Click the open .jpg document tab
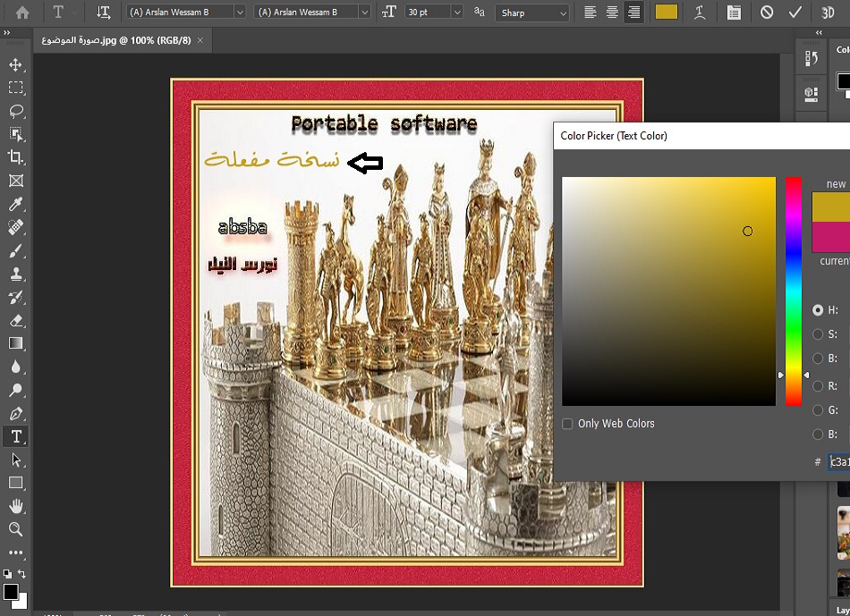The width and height of the screenshot is (850, 616). tap(115, 41)
